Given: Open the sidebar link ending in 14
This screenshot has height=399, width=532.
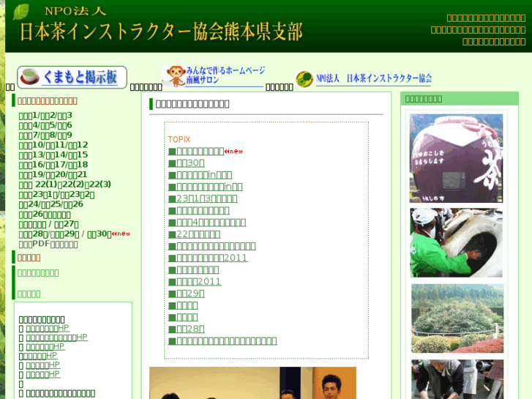Looking at the screenshot, I should click(x=55, y=155).
